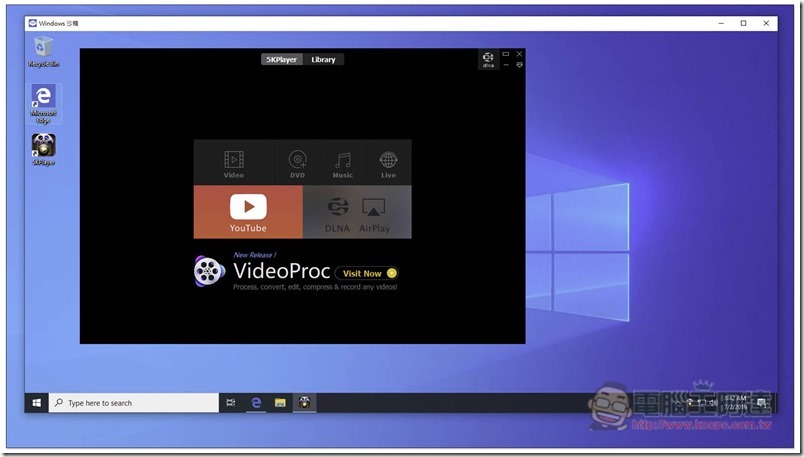Image resolution: width=804 pixels, height=457 pixels.
Task: Open Task View on the taskbar
Action: click(231, 403)
